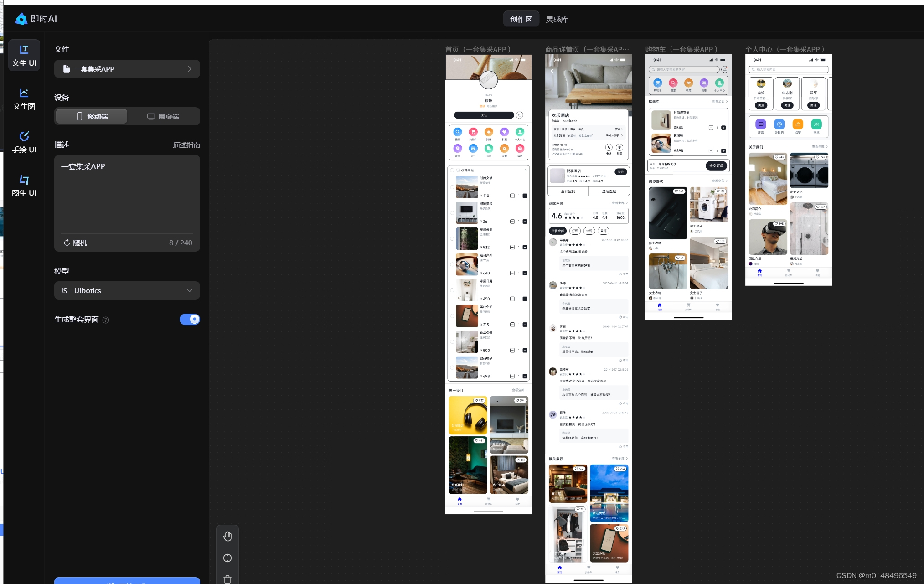Click the crosshair locate canvas icon
The width and height of the screenshot is (924, 584).
[227, 558]
